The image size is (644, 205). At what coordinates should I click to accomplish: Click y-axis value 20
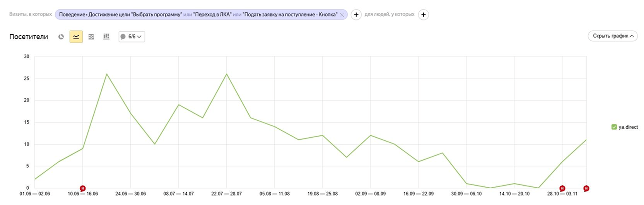point(26,100)
